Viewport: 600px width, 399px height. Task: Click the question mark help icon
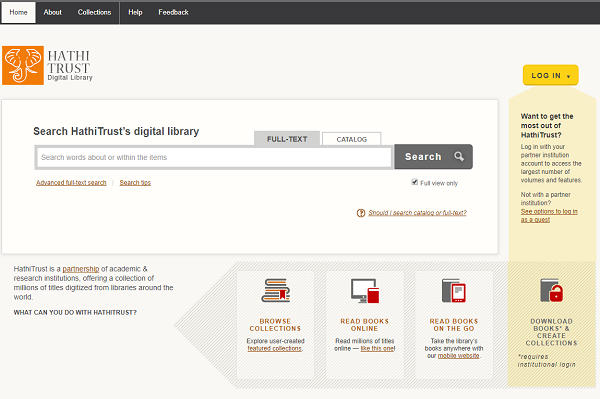(361, 213)
